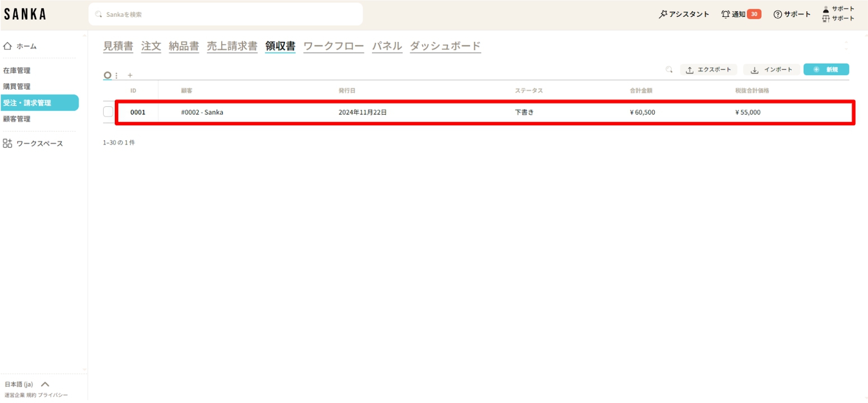Open the サポート account menu at top right
The image size is (868, 403).
coord(838,13)
